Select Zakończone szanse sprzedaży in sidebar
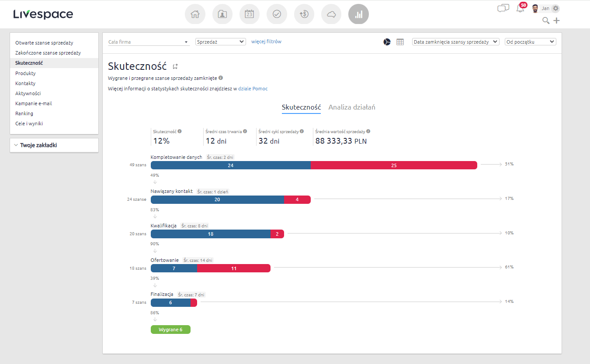This screenshot has height=364, width=590. [x=48, y=53]
